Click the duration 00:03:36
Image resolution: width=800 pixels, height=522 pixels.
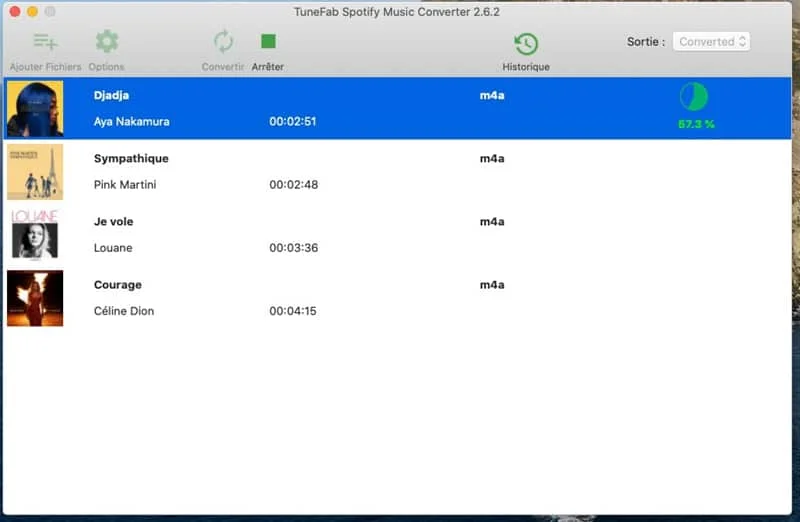294,248
